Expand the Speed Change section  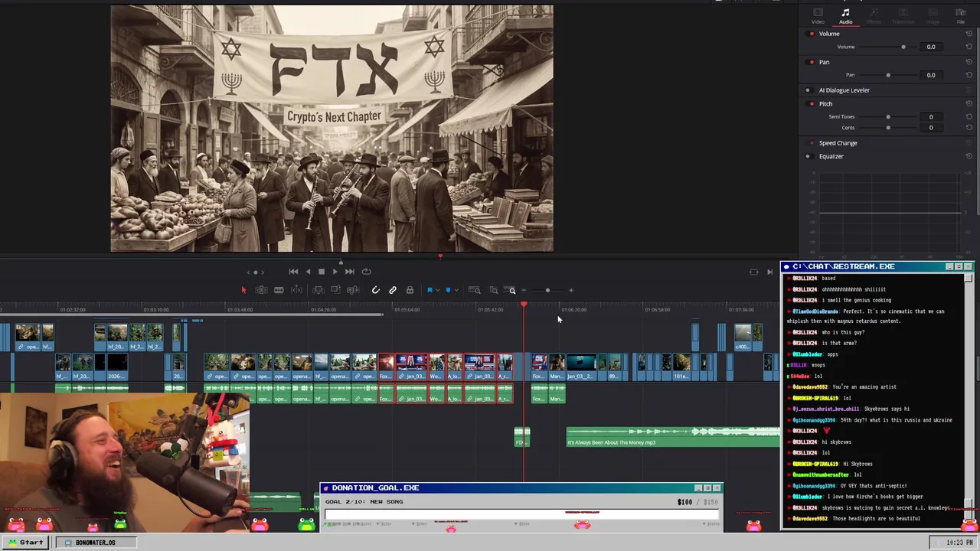click(838, 143)
